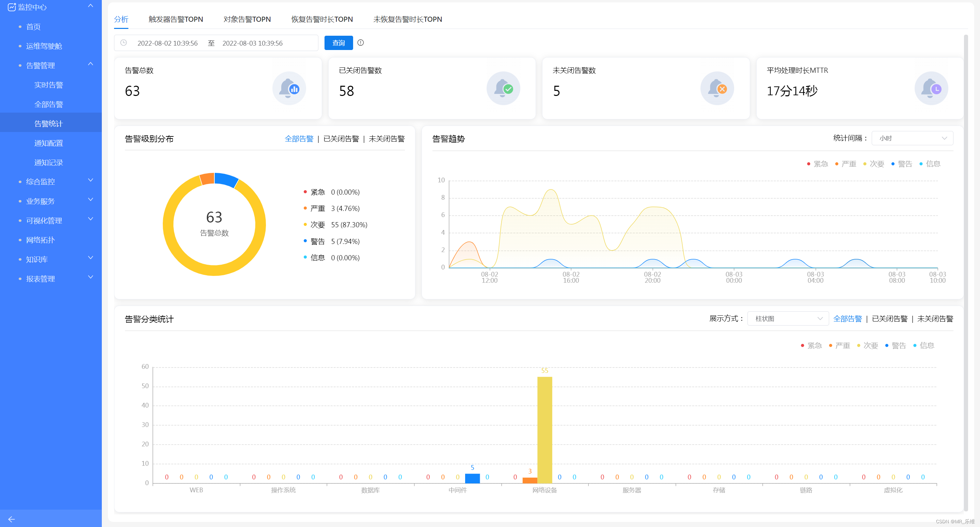Click the 告警总数 bell chart icon
980x527 pixels.
[x=289, y=88]
